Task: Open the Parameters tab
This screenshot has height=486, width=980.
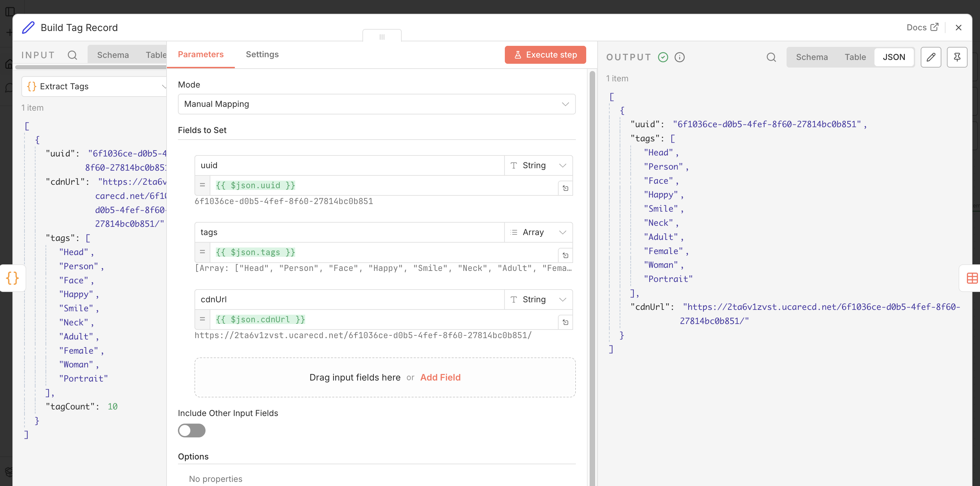Action: pyautogui.click(x=200, y=54)
